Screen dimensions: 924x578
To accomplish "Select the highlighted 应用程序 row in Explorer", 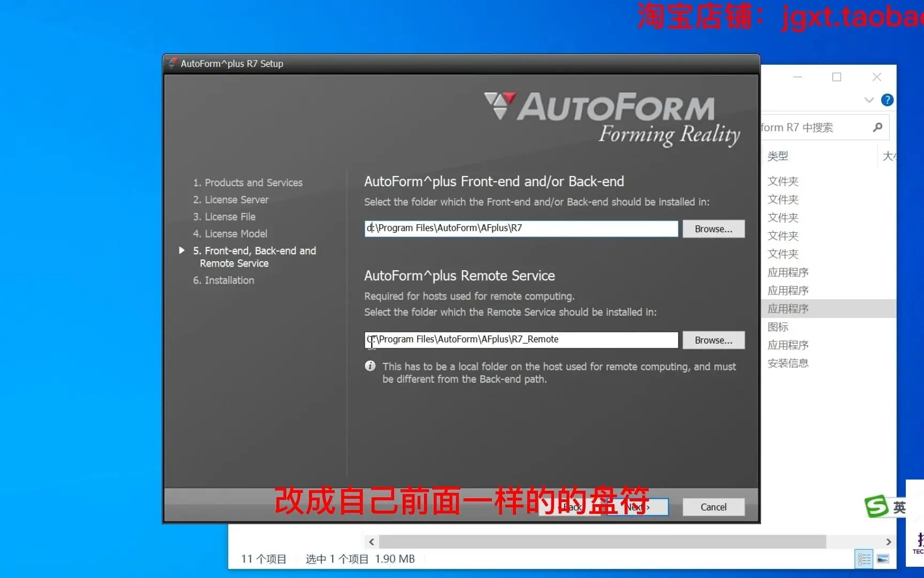I will pos(828,309).
